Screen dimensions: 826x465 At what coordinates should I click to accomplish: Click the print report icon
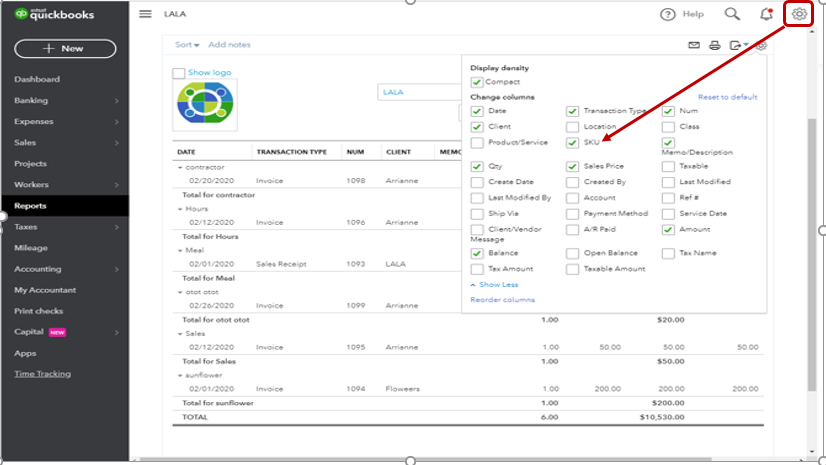[714, 45]
